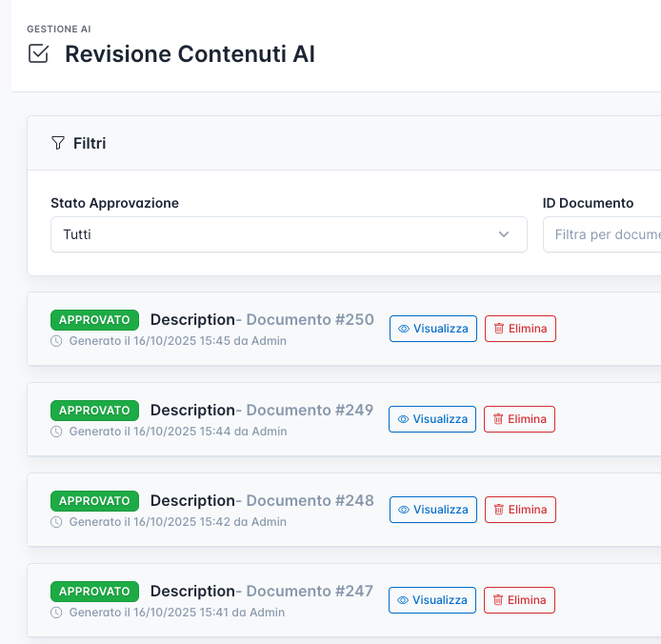661x644 pixels.
Task: Select the title 'Description- Documento #248'
Action: point(262,500)
